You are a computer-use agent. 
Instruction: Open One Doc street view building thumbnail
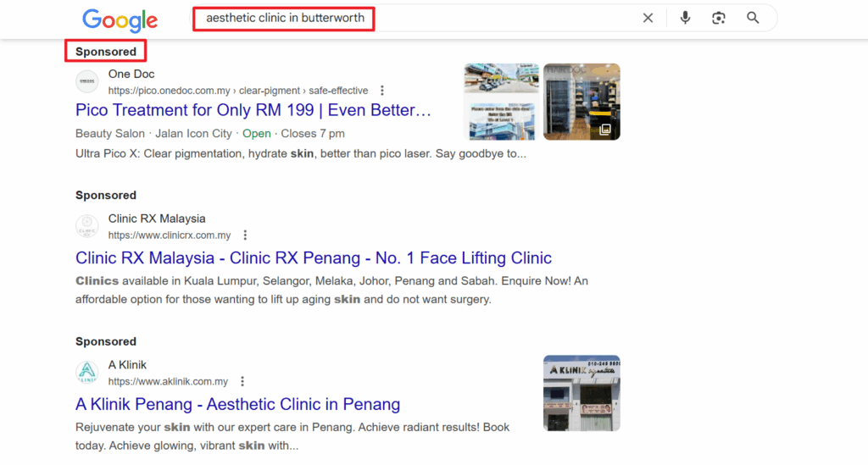502,102
